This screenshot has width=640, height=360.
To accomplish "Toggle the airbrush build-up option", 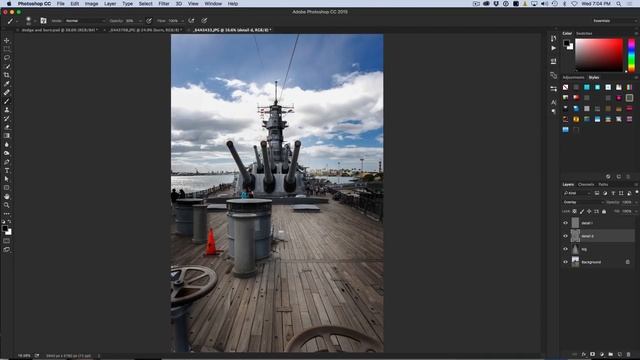I will point(191,20).
